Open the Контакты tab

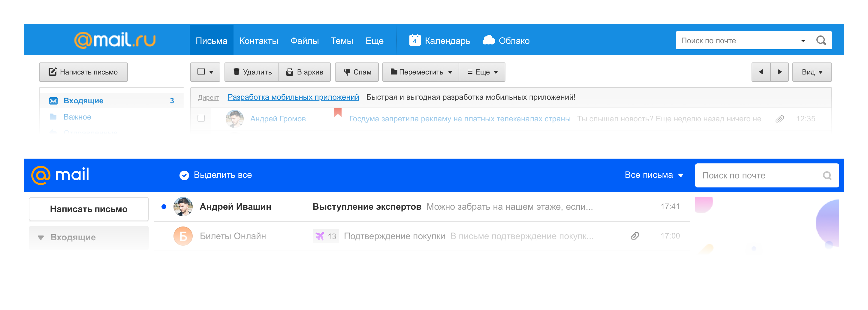coord(259,41)
